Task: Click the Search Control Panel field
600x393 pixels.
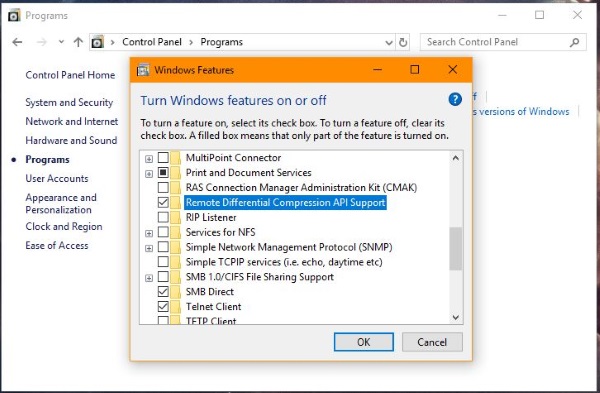Action: coord(503,42)
